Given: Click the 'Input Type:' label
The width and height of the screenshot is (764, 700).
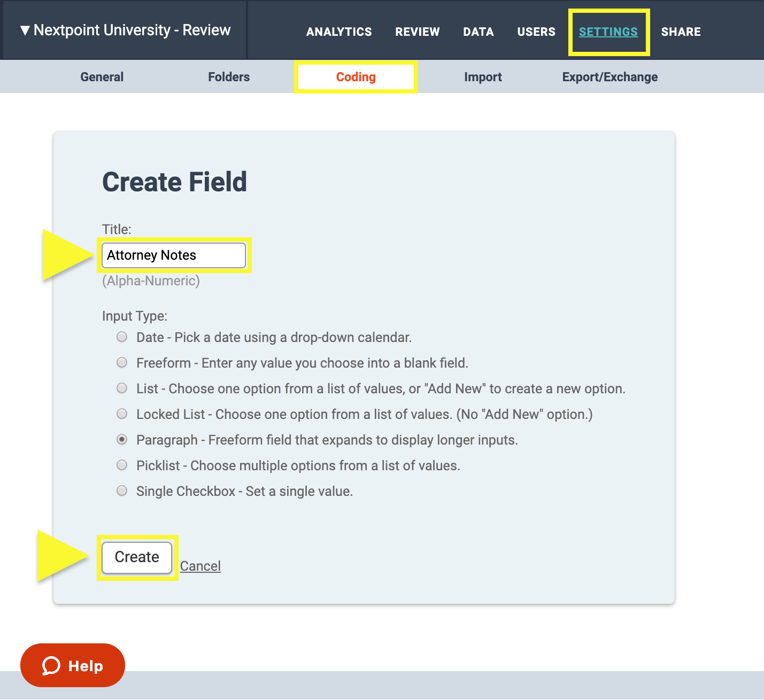Looking at the screenshot, I should (x=135, y=316).
